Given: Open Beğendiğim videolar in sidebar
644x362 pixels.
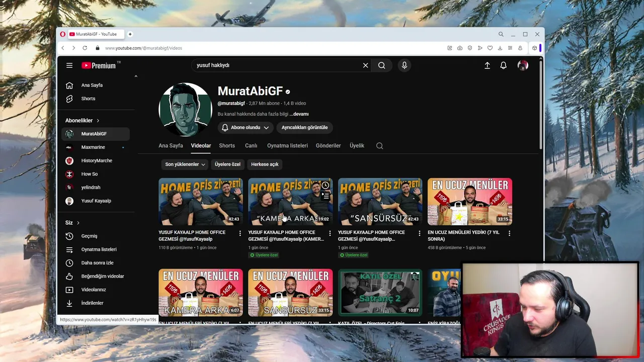Looking at the screenshot, I should pos(96,277).
